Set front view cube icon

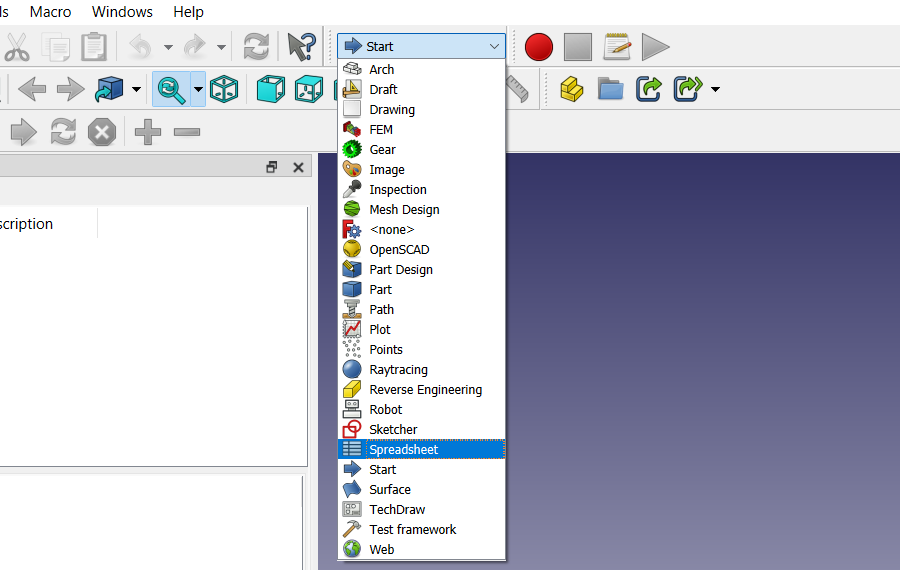point(271,90)
